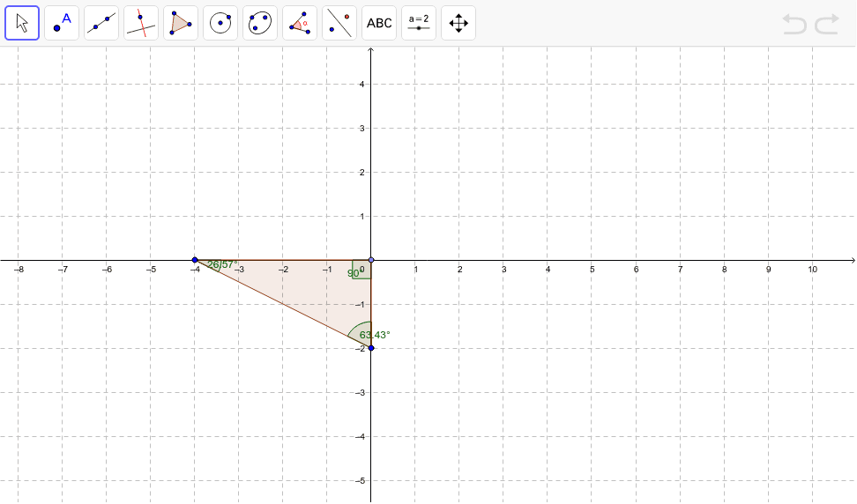857x504 pixels.
Task: Select the Polygon tool
Action: tap(181, 23)
